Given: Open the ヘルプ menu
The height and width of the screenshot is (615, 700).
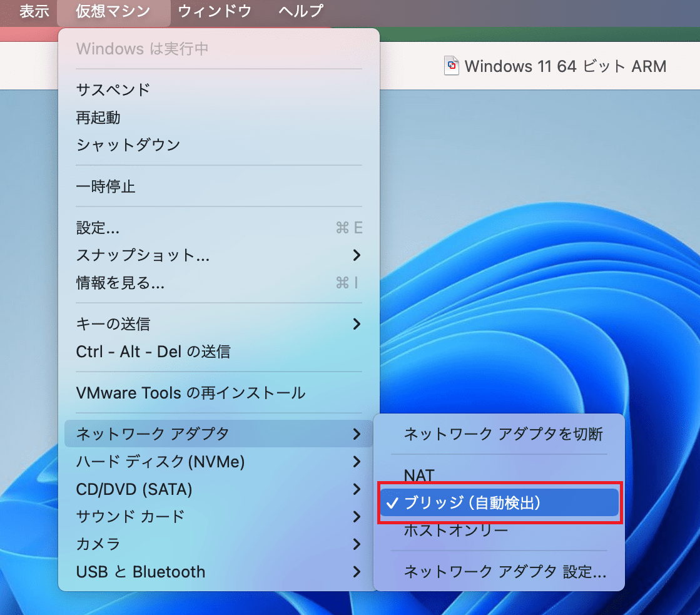Looking at the screenshot, I should [x=301, y=11].
